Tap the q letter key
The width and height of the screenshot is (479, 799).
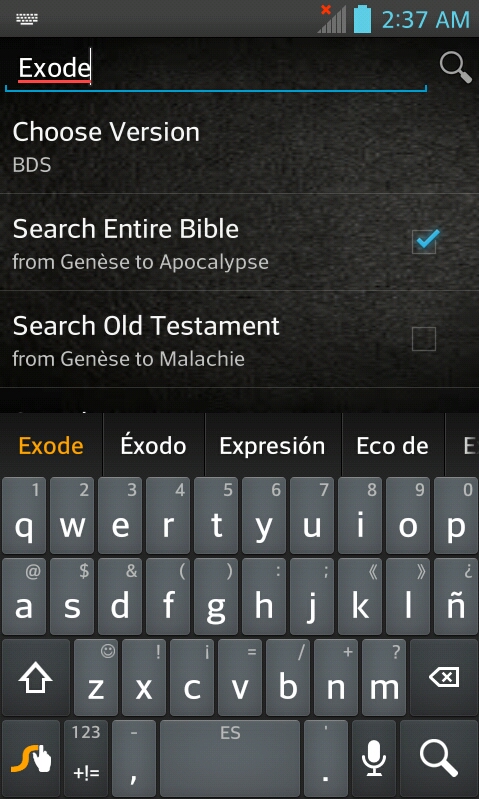[23, 516]
